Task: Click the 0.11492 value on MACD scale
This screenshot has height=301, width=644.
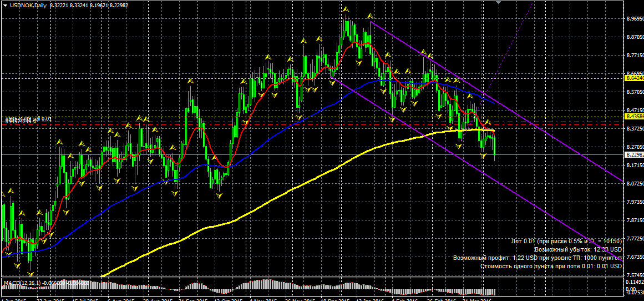Action: tap(634, 282)
